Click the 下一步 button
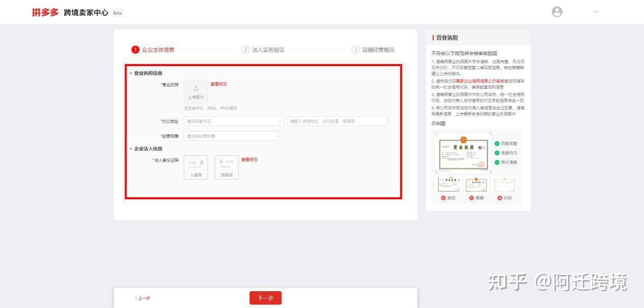The height and width of the screenshot is (308, 644). click(265, 298)
